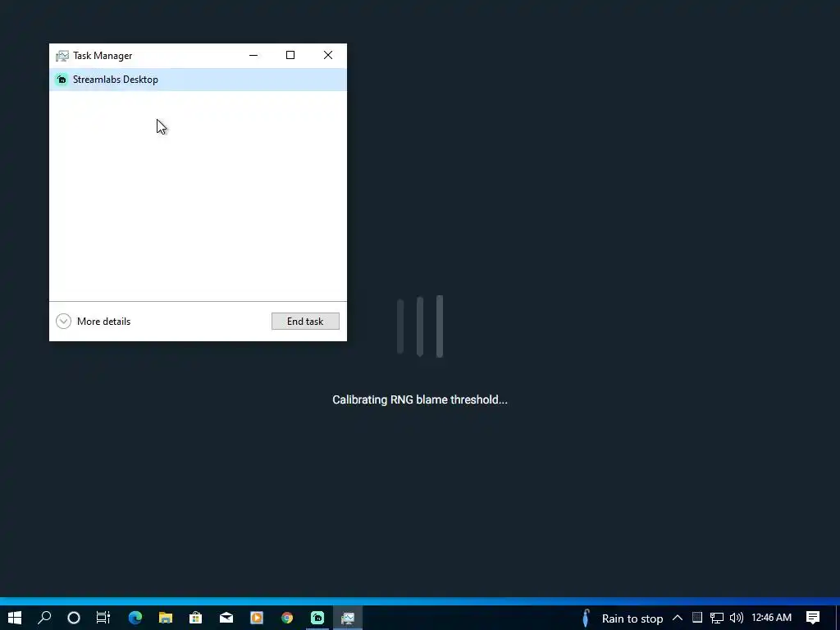Open the orange media player taskbar icon
This screenshot has width=840, height=630.
(x=257, y=618)
